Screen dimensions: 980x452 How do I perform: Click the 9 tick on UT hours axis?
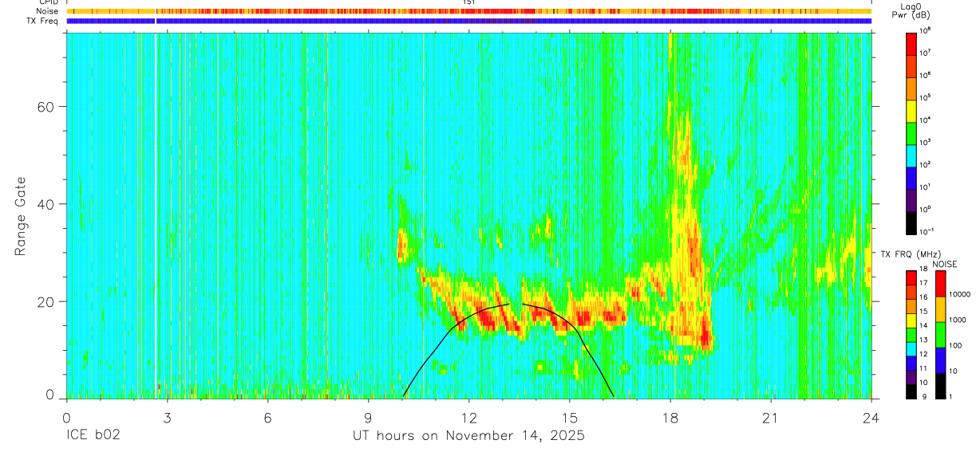pos(369,418)
